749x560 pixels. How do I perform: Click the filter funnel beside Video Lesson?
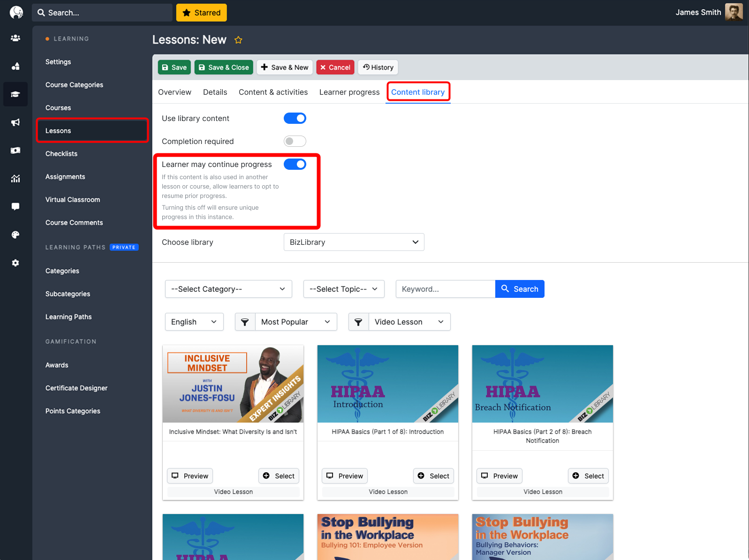pyautogui.click(x=358, y=322)
